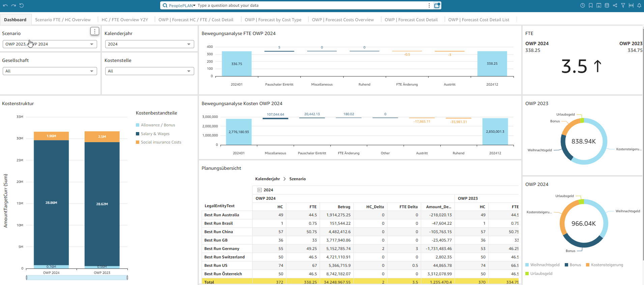
Task: Open the three-dot menu on Scenario filter
Action: tap(95, 31)
